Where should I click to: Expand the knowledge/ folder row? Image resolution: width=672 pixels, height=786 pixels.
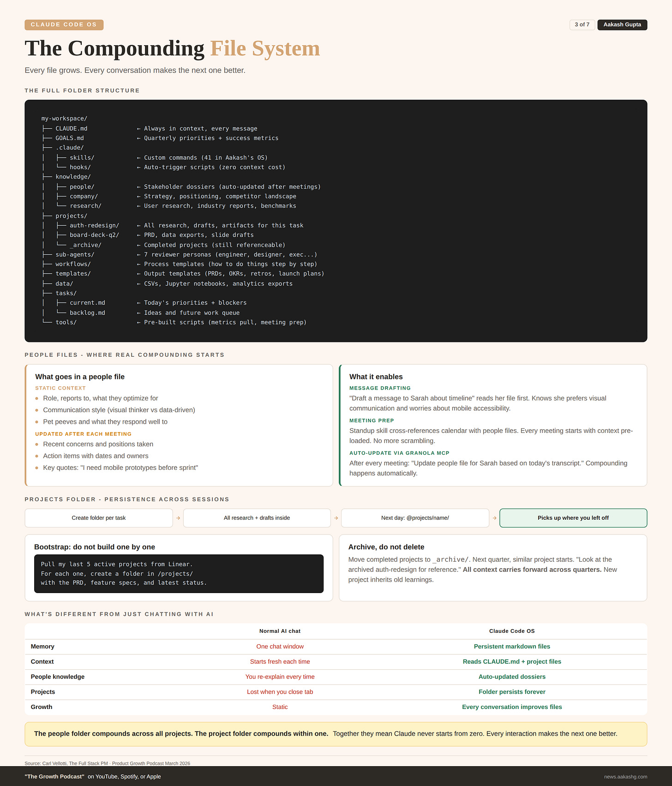point(73,177)
